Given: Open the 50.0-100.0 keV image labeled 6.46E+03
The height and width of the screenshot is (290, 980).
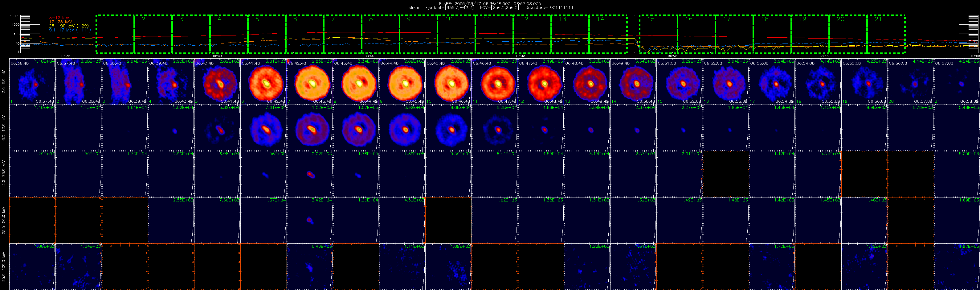Looking at the screenshot, I should (310, 266).
